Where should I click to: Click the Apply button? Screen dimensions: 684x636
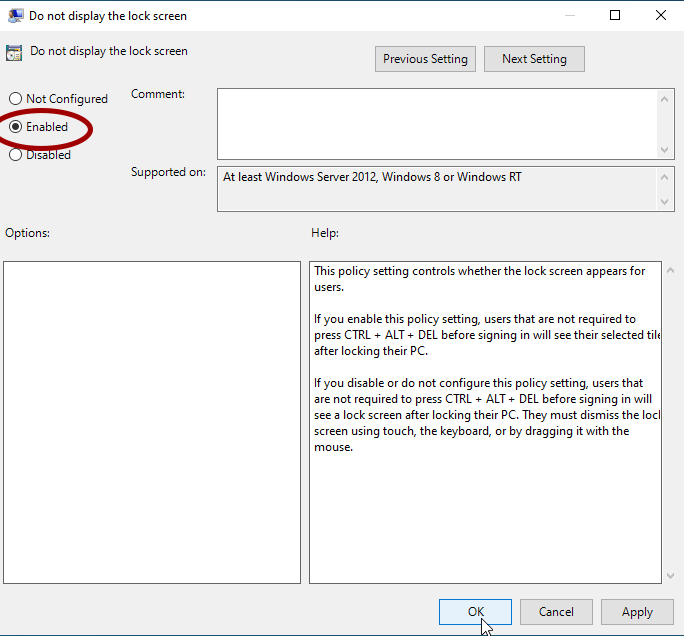tap(637, 612)
